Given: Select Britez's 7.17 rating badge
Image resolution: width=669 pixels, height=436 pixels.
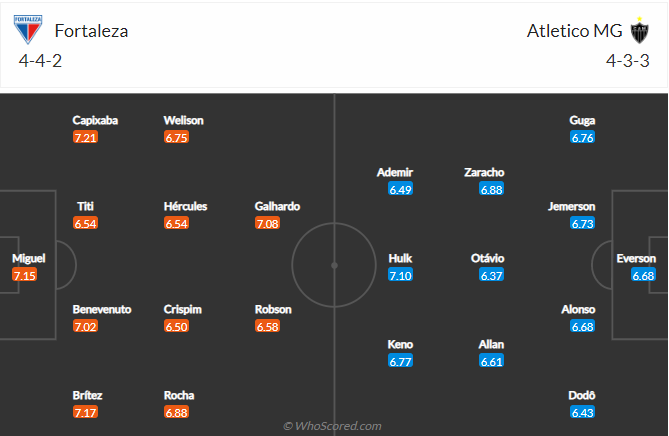Looking at the screenshot, I should 85,413.
